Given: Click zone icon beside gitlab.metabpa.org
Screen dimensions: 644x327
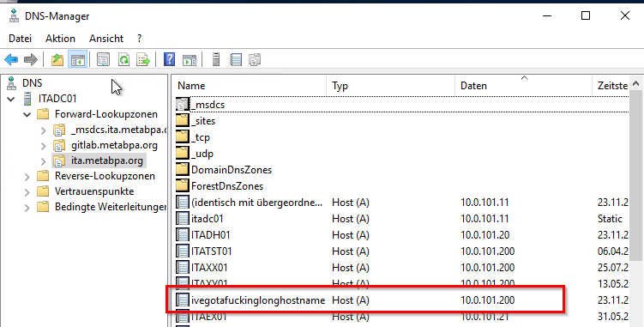Looking at the screenshot, I should pos(59,145).
